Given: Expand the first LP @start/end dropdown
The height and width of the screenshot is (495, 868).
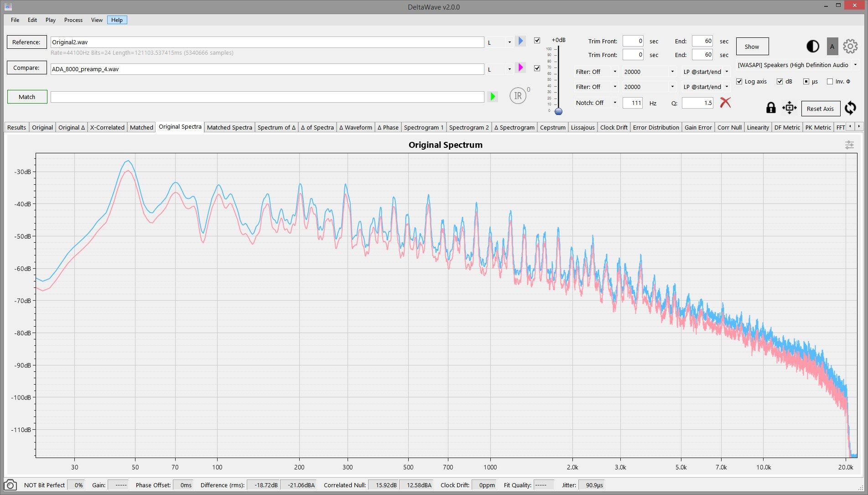Looking at the screenshot, I should tap(706, 72).
